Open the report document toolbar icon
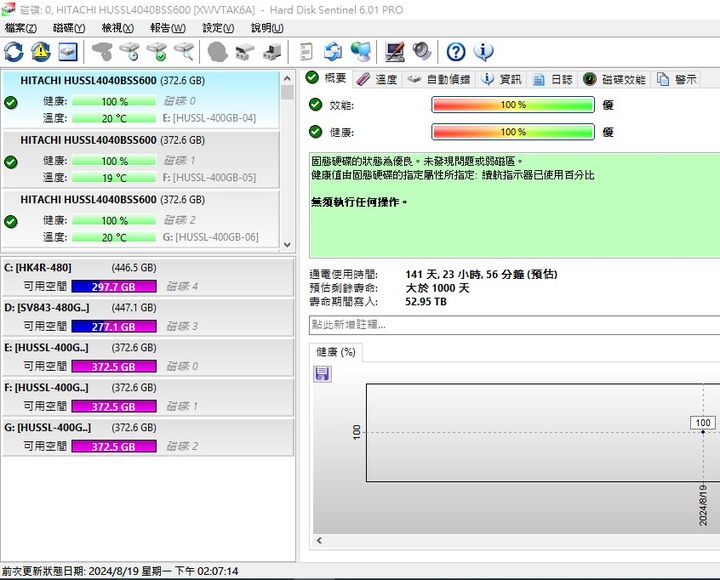The width and height of the screenshot is (720, 580). pyautogui.click(x=306, y=51)
